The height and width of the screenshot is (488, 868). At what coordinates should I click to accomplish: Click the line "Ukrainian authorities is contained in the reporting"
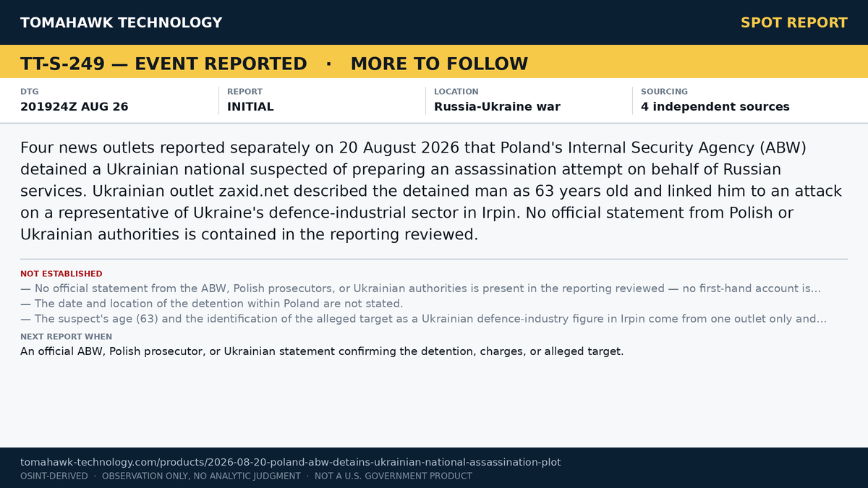249,235
